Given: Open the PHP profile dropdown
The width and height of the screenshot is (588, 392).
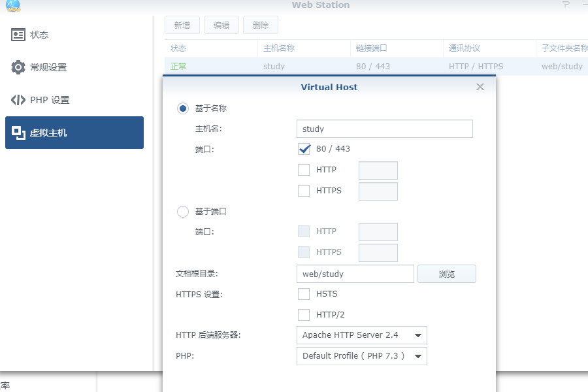Looking at the screenshot, I should coord(361,356).
